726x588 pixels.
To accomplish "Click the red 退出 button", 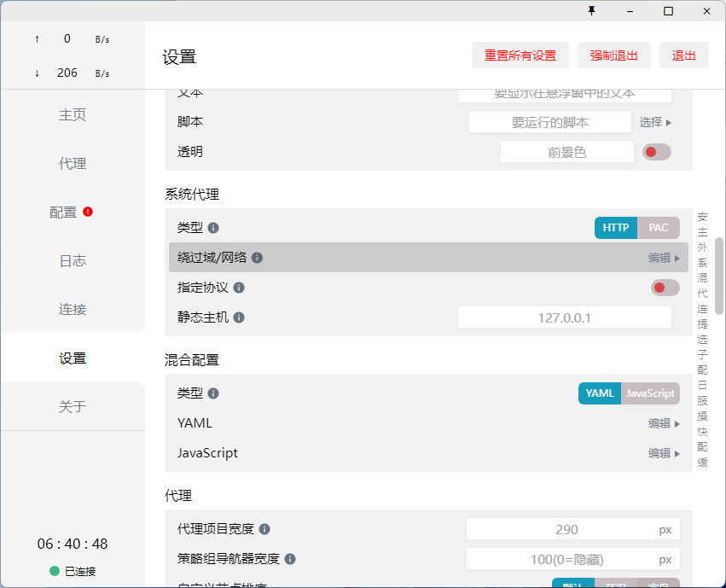I will coord(684,55).
